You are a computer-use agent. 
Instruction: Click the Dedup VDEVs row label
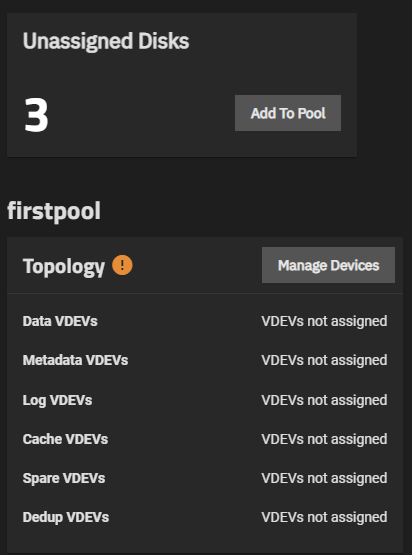65,517
